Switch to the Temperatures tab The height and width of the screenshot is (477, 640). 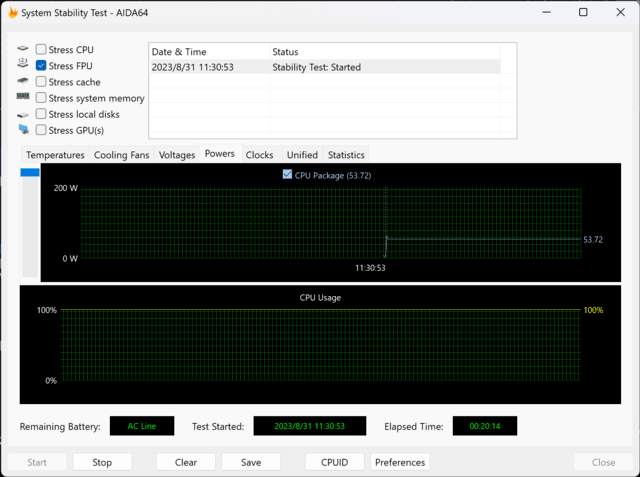pyautogui.click(x=55, y=155)
